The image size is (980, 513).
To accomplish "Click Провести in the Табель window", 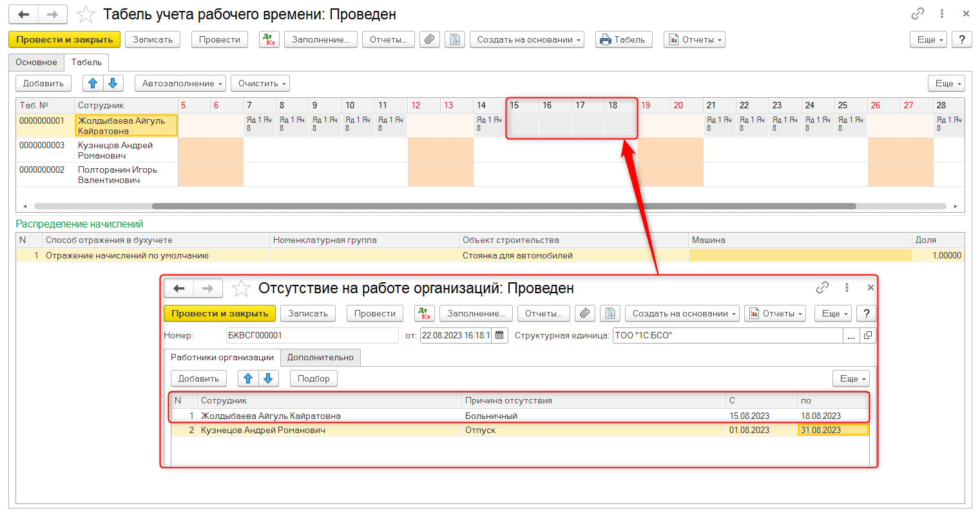I will coord(220,39).
